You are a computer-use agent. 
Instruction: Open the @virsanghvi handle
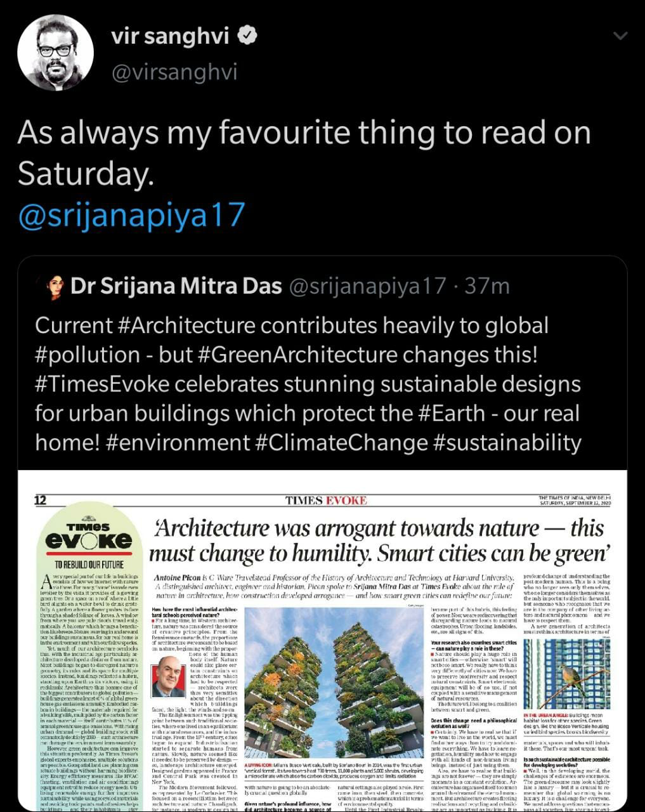tap(174, 72)
